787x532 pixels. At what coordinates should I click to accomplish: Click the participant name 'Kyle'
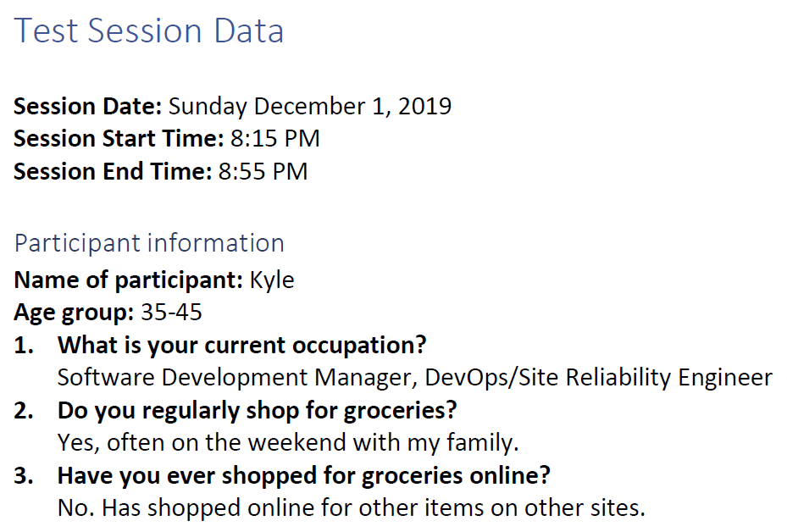(x=272, y=280)
